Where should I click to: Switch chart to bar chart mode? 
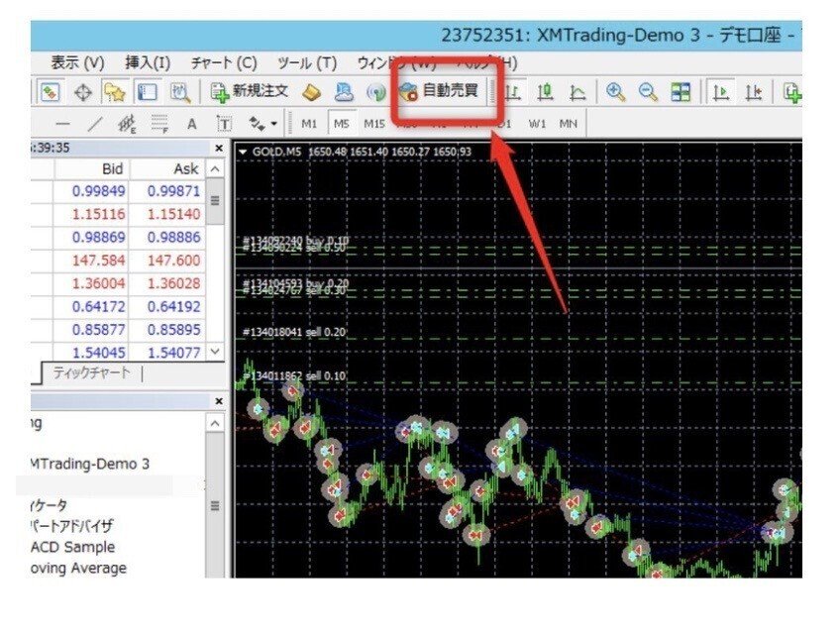pyautogui.click(x=513, y=93)
